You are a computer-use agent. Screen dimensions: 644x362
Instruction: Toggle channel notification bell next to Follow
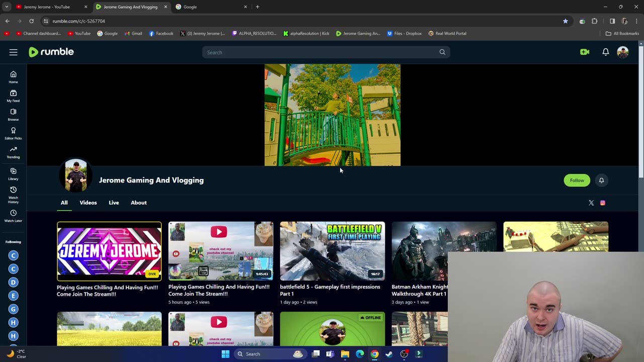(x=601, y=180)
